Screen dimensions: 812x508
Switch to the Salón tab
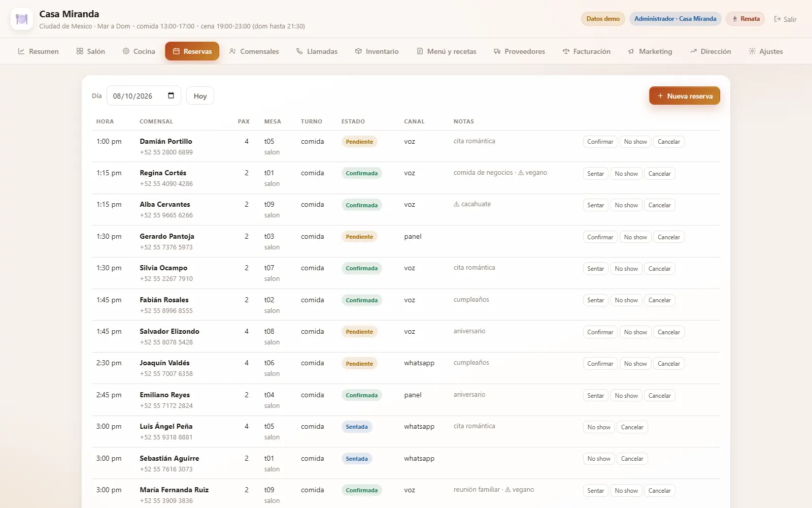tap(91, 51)
